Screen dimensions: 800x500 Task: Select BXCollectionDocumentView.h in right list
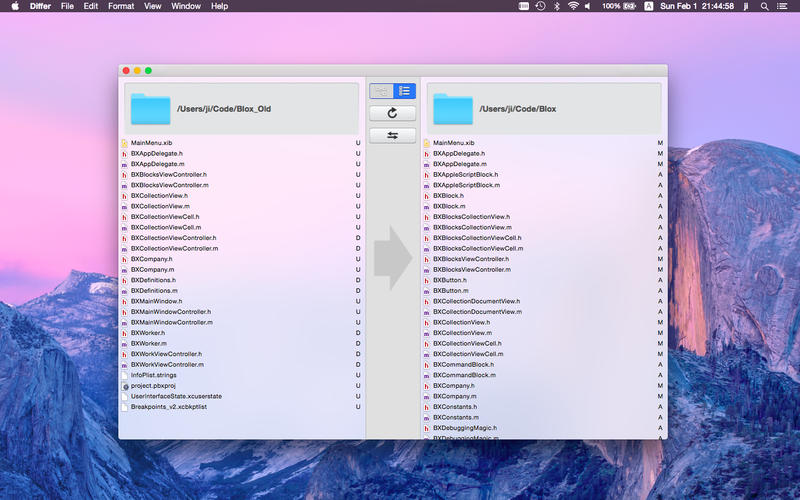544,301
